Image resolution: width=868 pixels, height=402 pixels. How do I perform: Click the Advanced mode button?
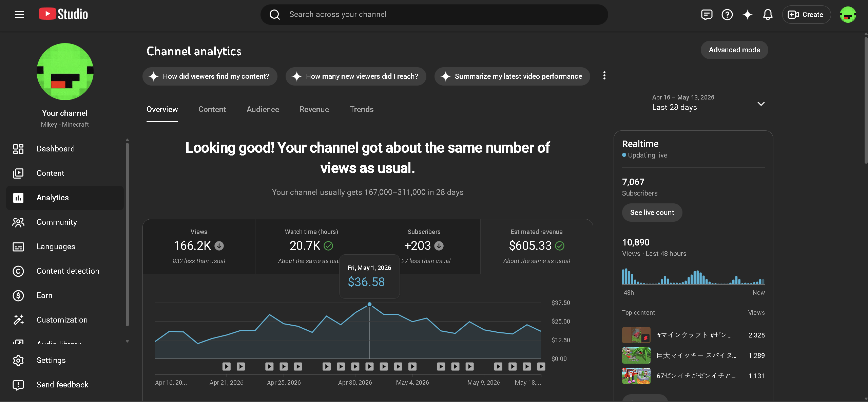click(x=734, y=50)
